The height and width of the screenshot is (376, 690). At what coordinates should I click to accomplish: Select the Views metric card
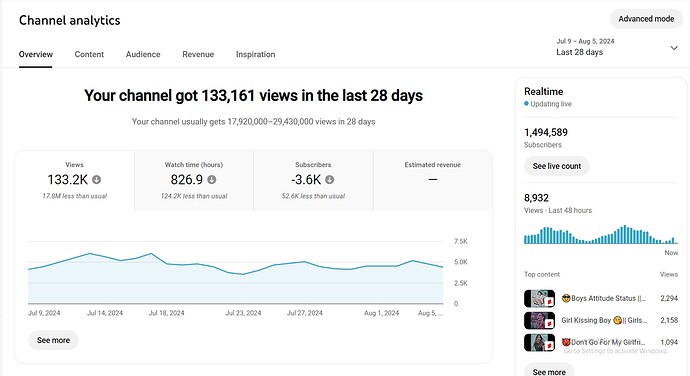click(x=74, y=181)
